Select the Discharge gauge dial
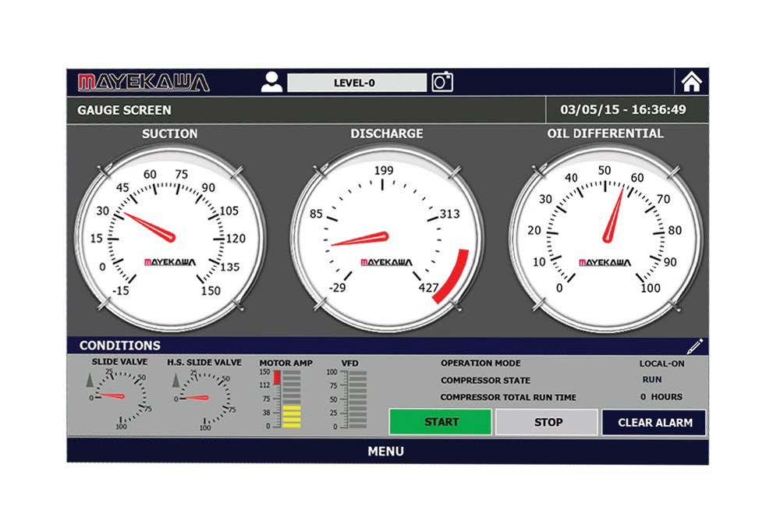The image size is (759, 532). point(386,237)
